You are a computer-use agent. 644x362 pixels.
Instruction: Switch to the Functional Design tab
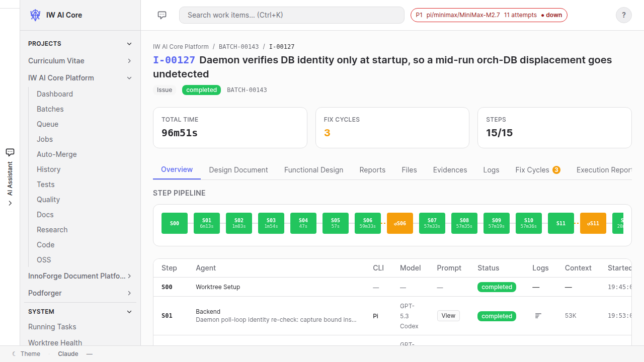pyautogui.click(x=313, y=170)
